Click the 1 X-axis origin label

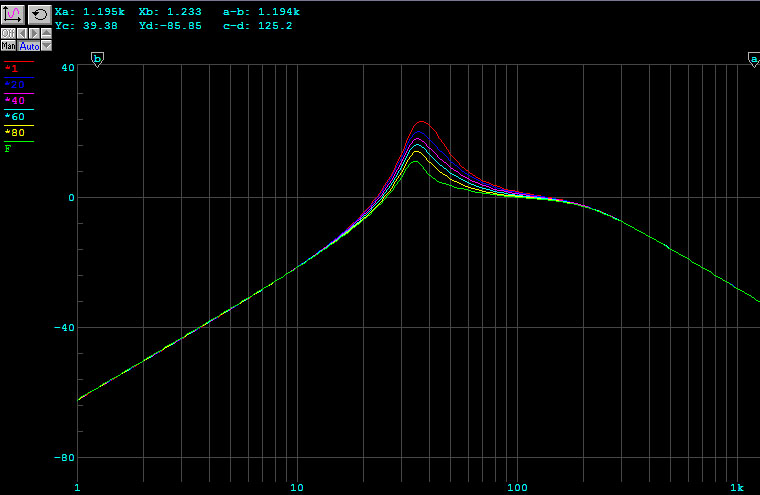pos(78,488)
